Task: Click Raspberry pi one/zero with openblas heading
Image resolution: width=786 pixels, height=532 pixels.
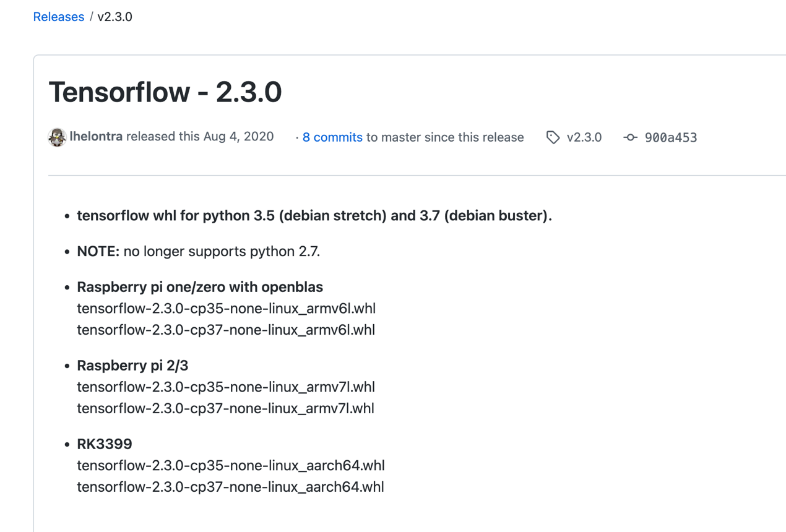Action: (200, 287)
